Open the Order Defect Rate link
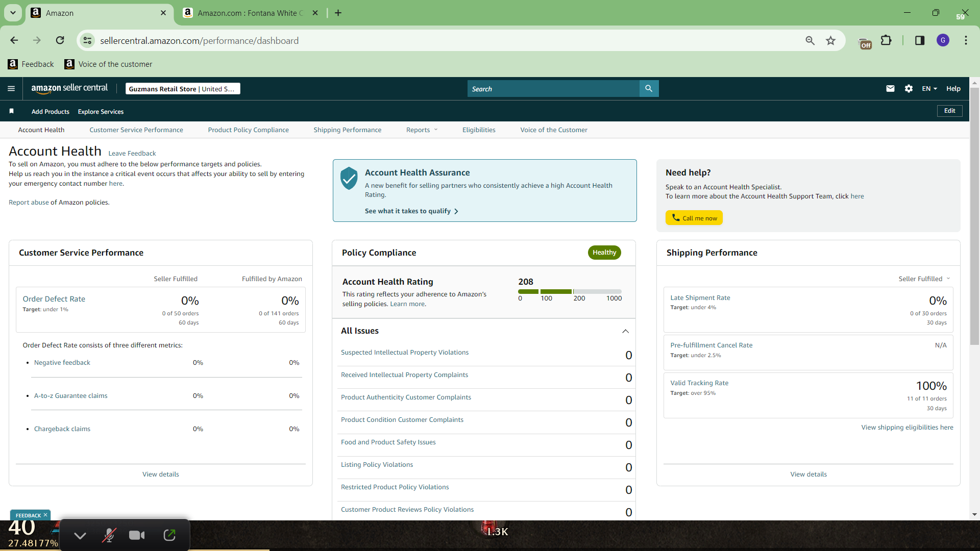The height and width of the screenshot is (551, 980). pyautogui.click(x=54, y=299)
